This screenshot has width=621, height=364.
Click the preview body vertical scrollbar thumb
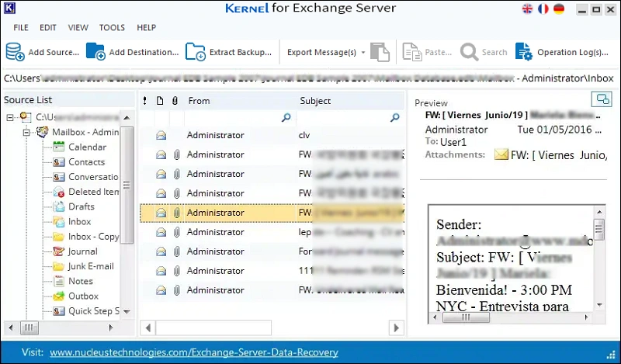coord(599,229)
